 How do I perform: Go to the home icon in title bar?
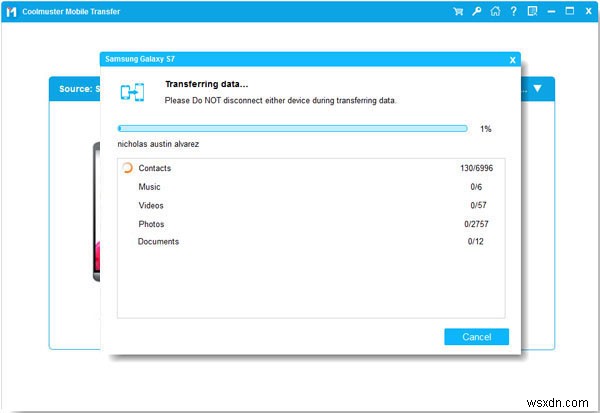click(x=495, y=11)
